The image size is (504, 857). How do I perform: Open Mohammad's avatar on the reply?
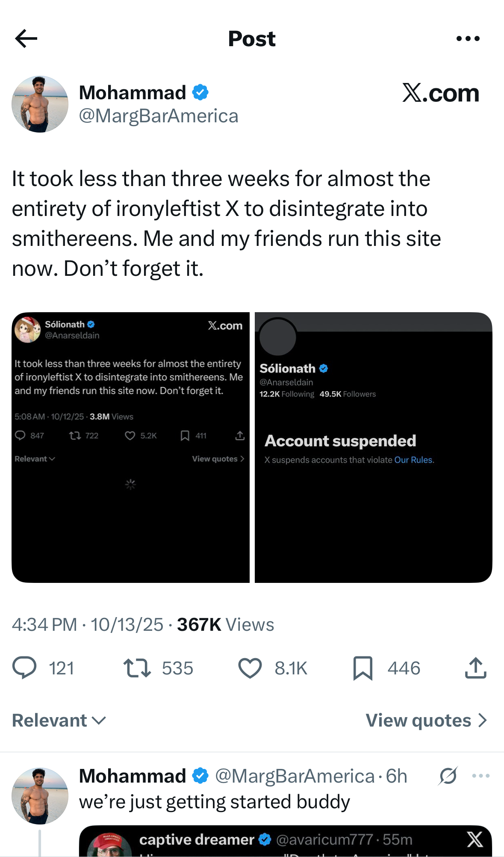coord(40,796)
